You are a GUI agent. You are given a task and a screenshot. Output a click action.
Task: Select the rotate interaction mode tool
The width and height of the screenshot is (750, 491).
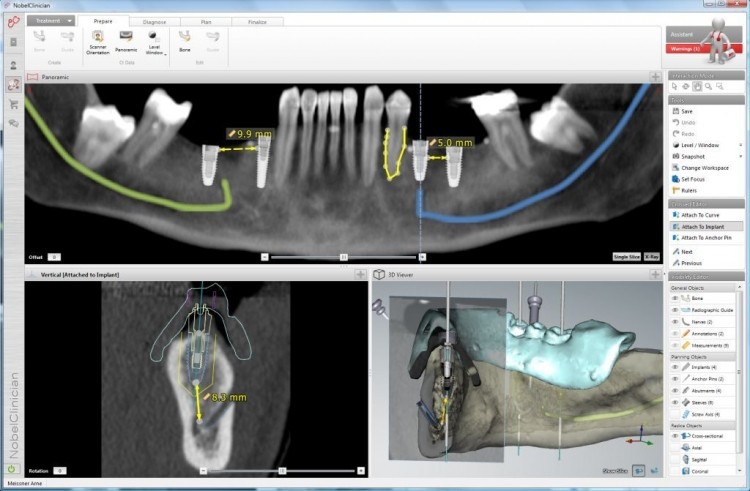click(686, 87)
